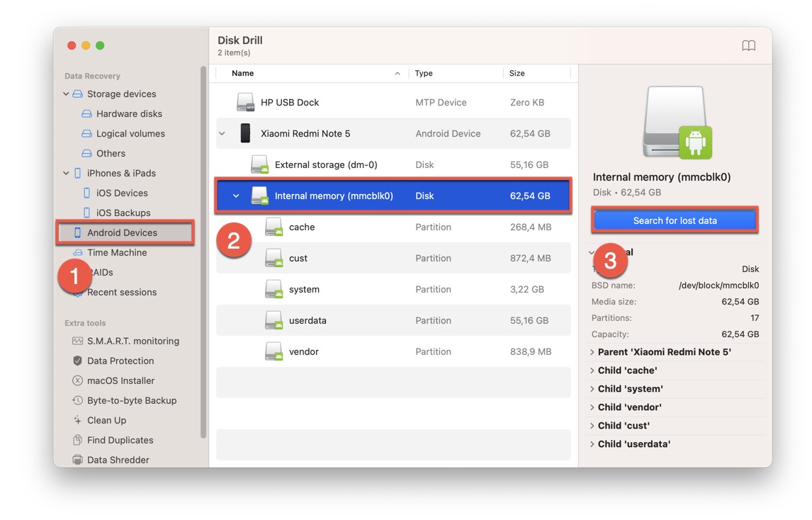Select the Android Devices phone icon
812x520 pixels.
click(x=77, y=232)
